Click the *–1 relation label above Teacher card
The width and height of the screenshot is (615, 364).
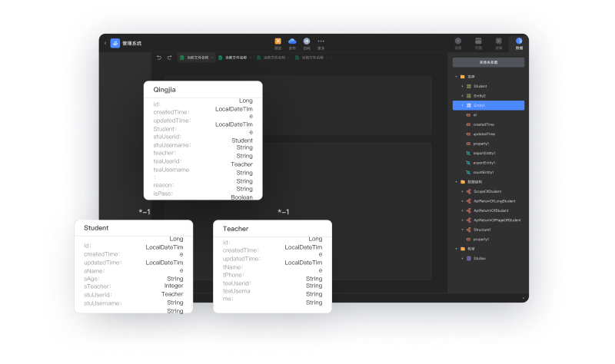283,212
